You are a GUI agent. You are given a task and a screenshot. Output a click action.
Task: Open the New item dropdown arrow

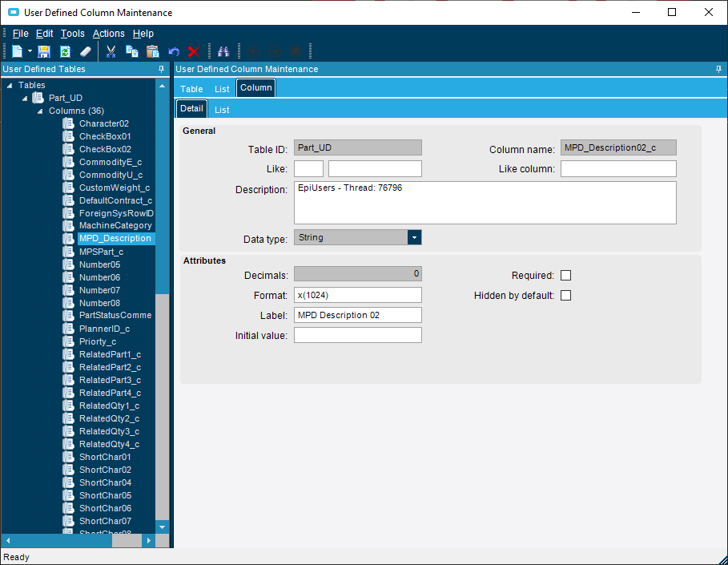[30, 51]
